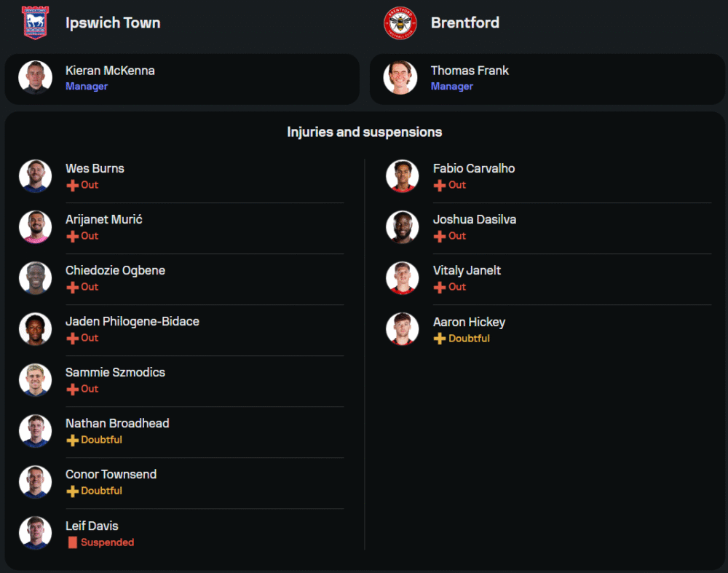This screenshot has width=728, height=573.
Task: Select the Jaden Philogene-Bidace name
Action: coord(132,321)
